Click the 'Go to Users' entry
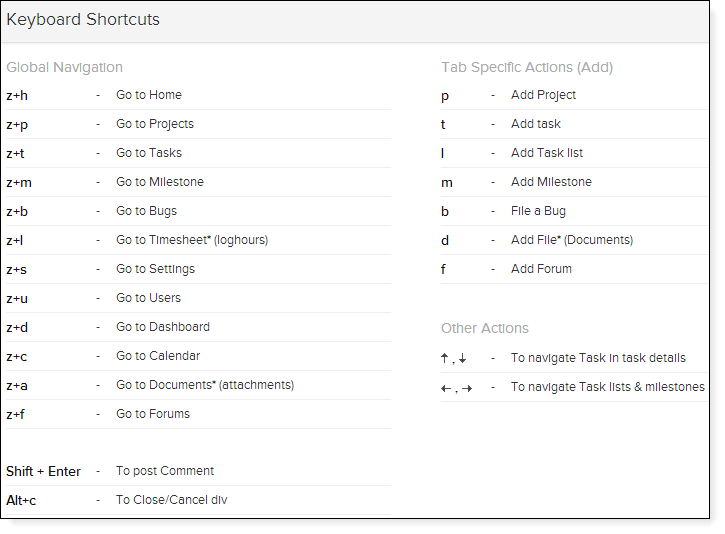The height and width of the screenshot is (534, 725). click(x=148, y=298)
